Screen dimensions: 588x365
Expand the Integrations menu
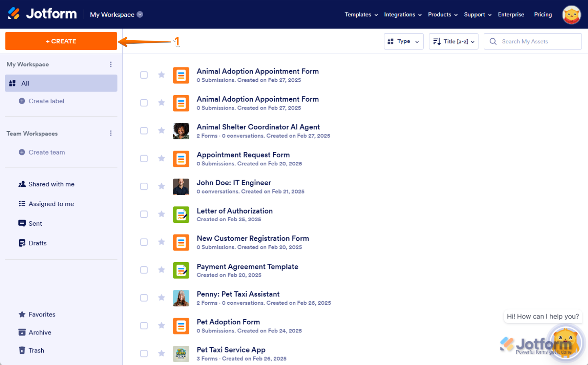pyautogui.click(x=403, y=14)
